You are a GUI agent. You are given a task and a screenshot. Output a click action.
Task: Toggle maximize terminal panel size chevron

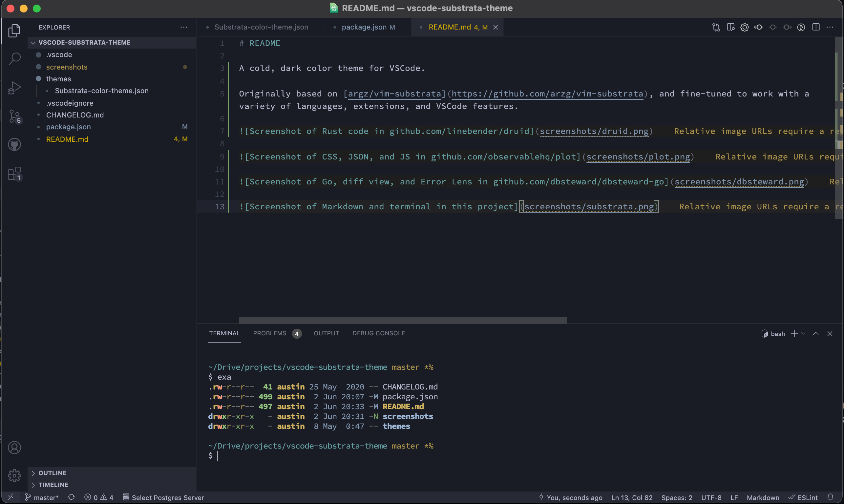click(815, 333)
